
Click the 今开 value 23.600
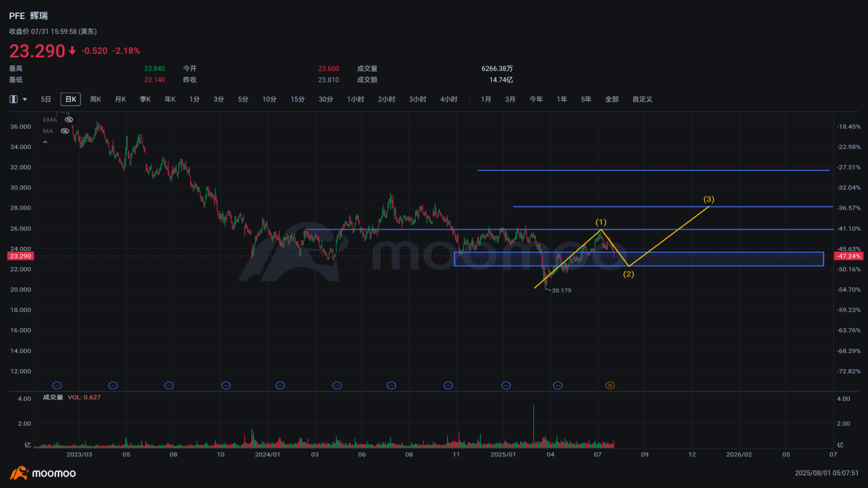(x=329, y=69)
